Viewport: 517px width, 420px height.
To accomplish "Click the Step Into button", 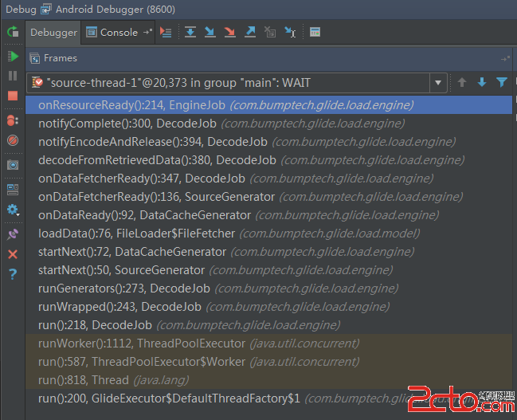I will click(x=210, y=32).
